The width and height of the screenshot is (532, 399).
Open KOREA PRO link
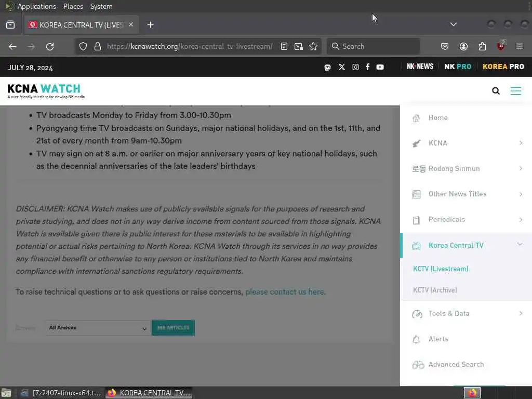tap(503, 66)
